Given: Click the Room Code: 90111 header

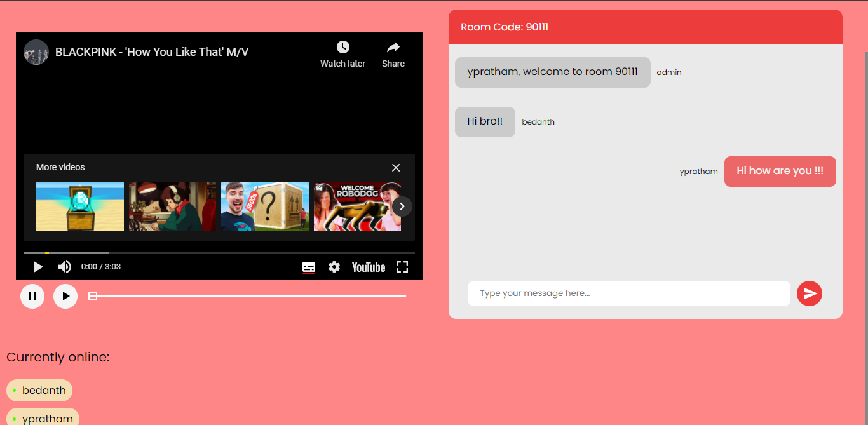Looking at the screenshot, I should pos(505,27).
